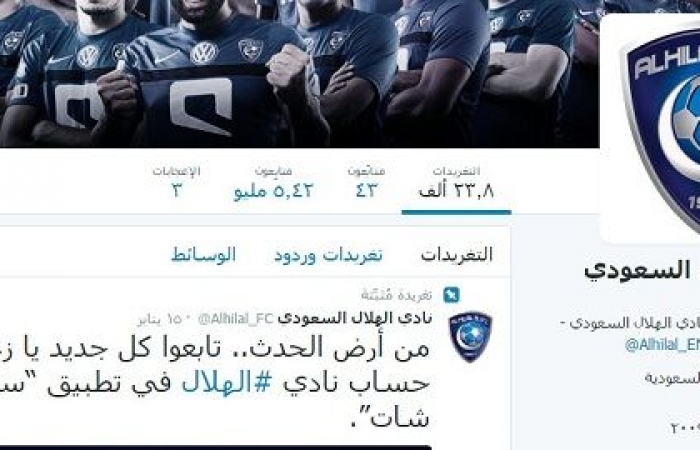
Task: Open the Al Hilal tweet avatar icon
Action: coord(470,337)
